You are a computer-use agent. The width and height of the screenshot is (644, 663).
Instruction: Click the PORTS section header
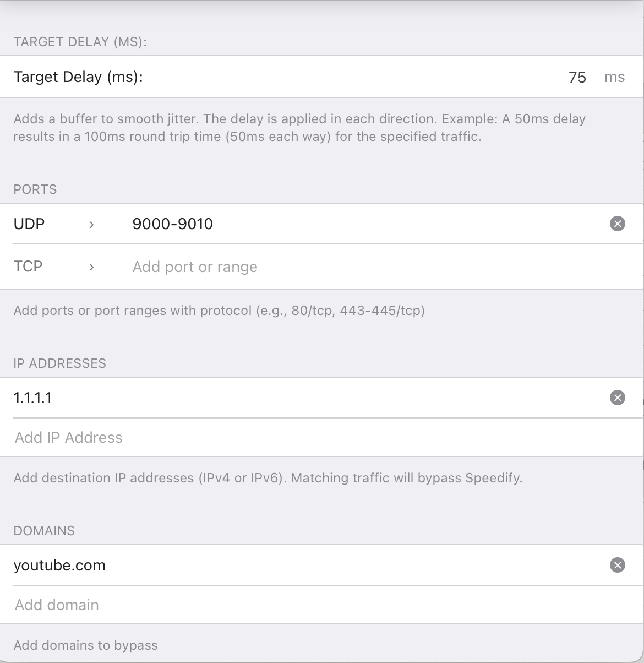(x=35, y=189)
